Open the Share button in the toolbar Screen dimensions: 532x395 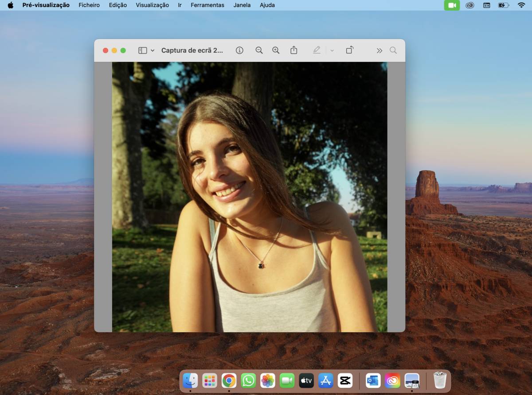point(293,50)
